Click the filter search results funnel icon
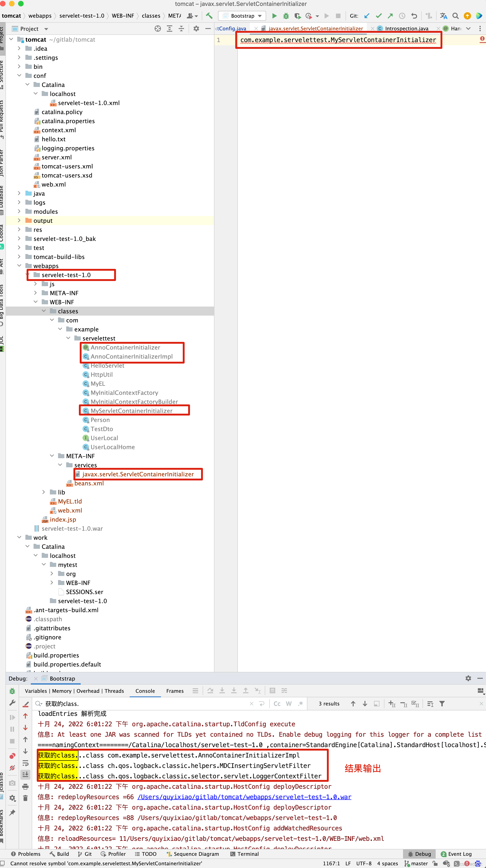486x868 pixels. 442,704
